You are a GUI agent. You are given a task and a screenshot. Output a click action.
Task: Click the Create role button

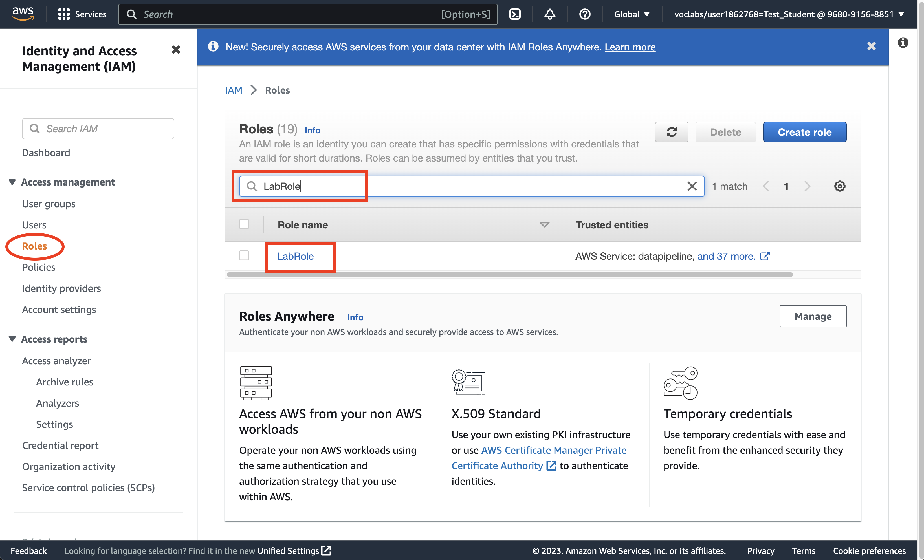[x=804, y=132]
